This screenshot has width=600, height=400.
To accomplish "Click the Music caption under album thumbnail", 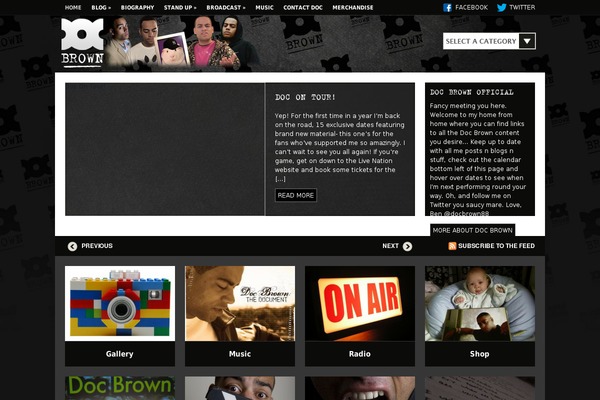I will point(240,354).
